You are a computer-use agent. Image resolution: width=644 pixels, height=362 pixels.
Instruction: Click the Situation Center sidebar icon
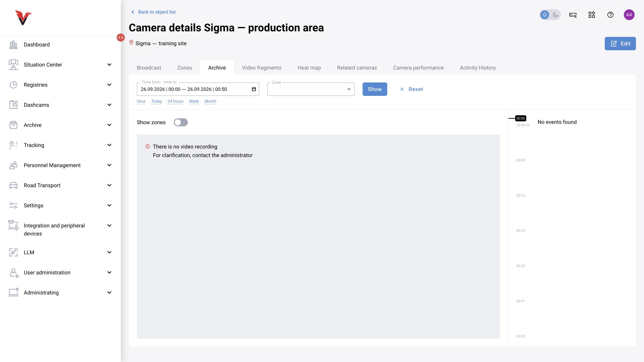coord(13,65)
